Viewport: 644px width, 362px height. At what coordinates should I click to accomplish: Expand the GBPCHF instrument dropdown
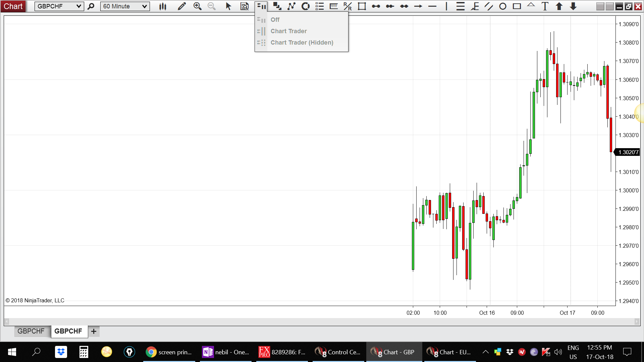(x=78, y=6)
